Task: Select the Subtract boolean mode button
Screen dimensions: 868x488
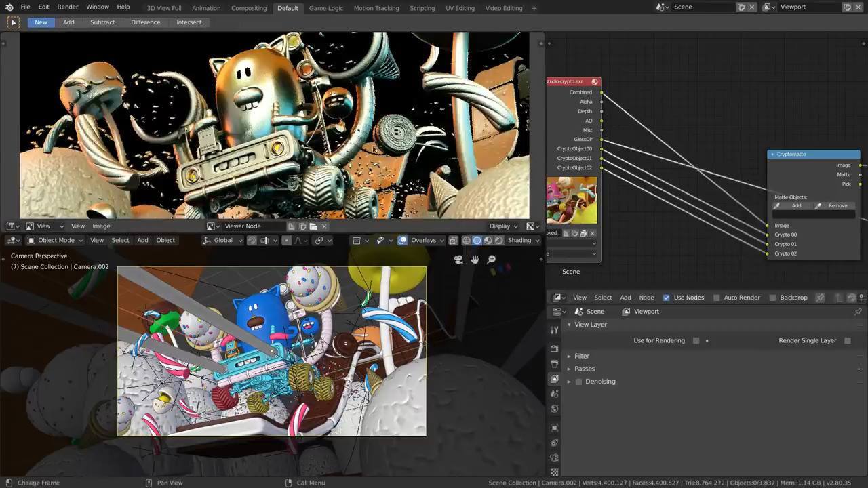Action: click(102, 22)
